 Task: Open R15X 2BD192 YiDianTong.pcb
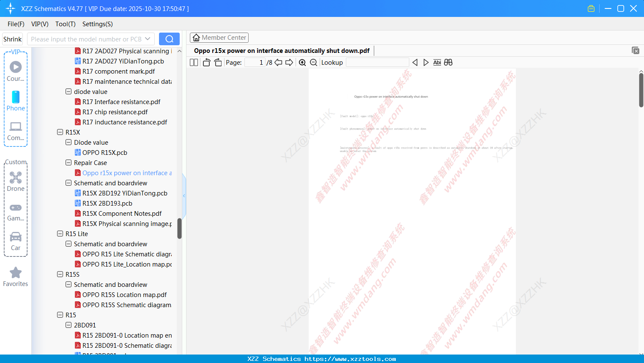[x=125, y=193]
